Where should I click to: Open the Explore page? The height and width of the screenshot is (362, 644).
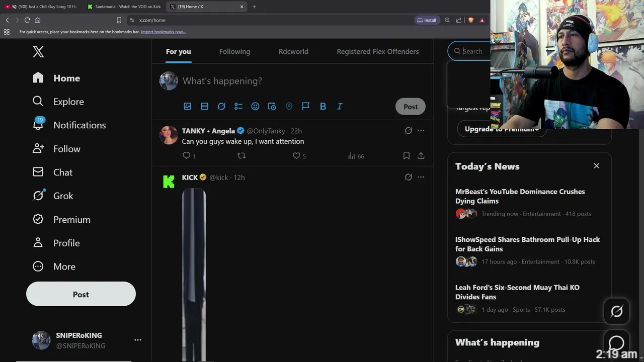[58, 102]
